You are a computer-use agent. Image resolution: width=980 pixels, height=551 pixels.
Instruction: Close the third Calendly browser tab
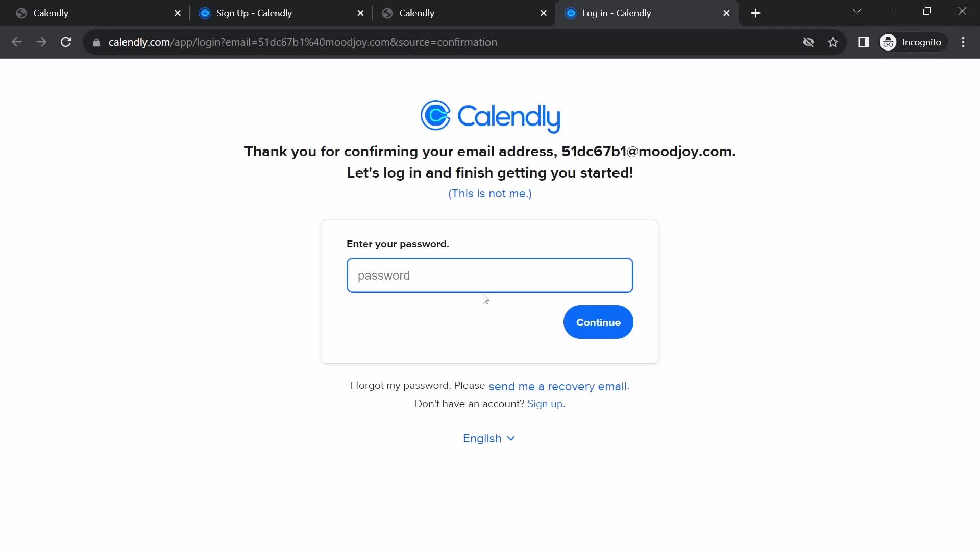pos(544,13)
